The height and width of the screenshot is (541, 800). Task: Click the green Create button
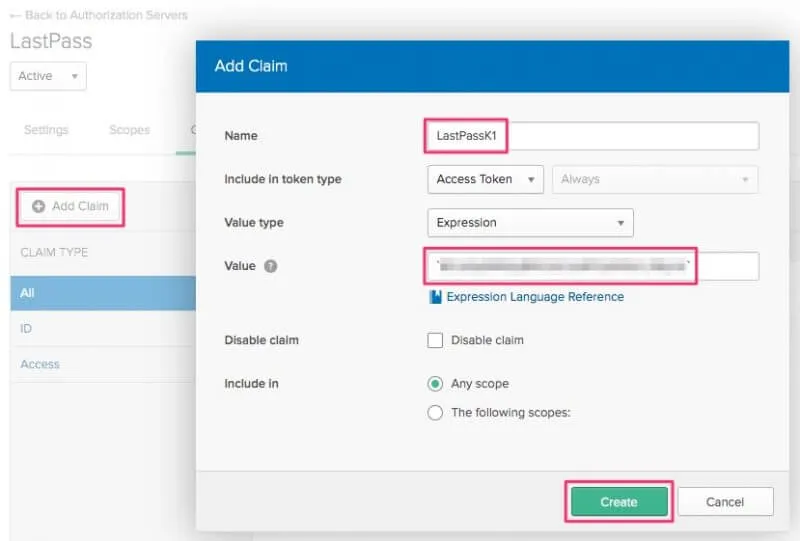619,502
